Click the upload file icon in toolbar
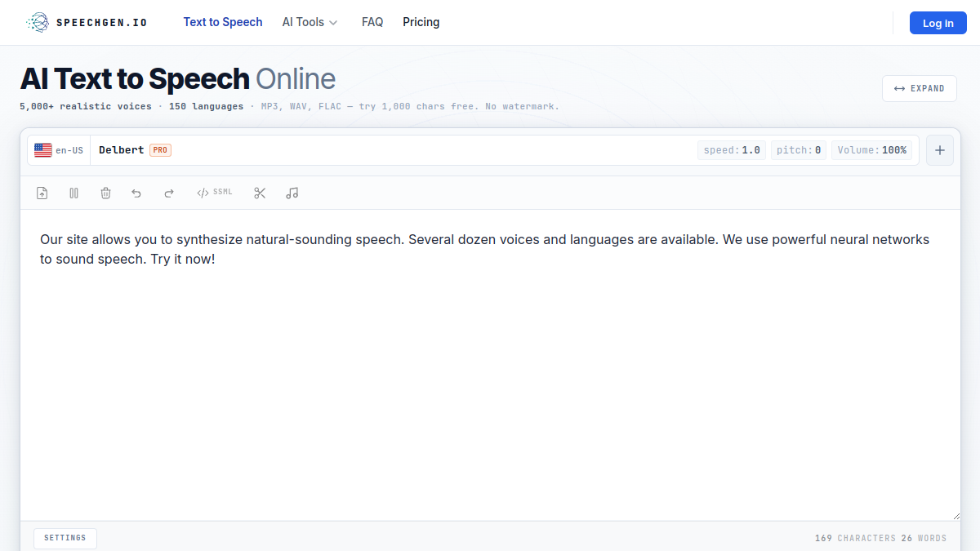The image size is (980, 551). (x=42, y=193)
